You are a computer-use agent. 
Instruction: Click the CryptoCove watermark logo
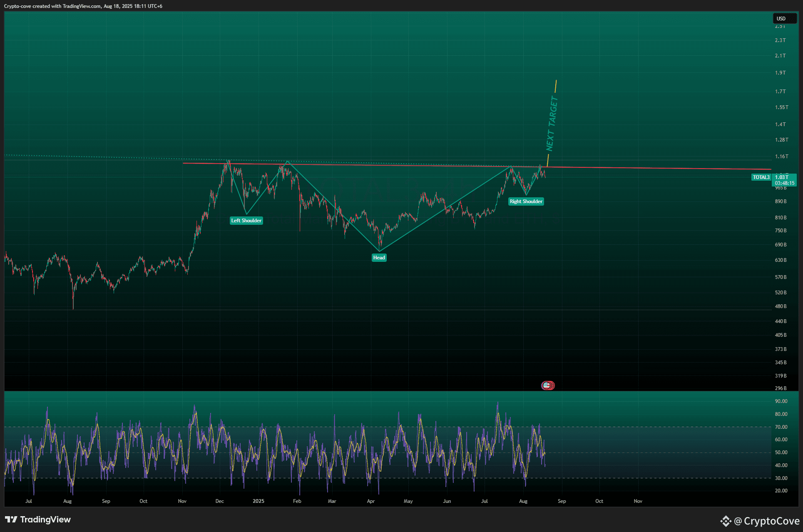[x=760, y=521]
